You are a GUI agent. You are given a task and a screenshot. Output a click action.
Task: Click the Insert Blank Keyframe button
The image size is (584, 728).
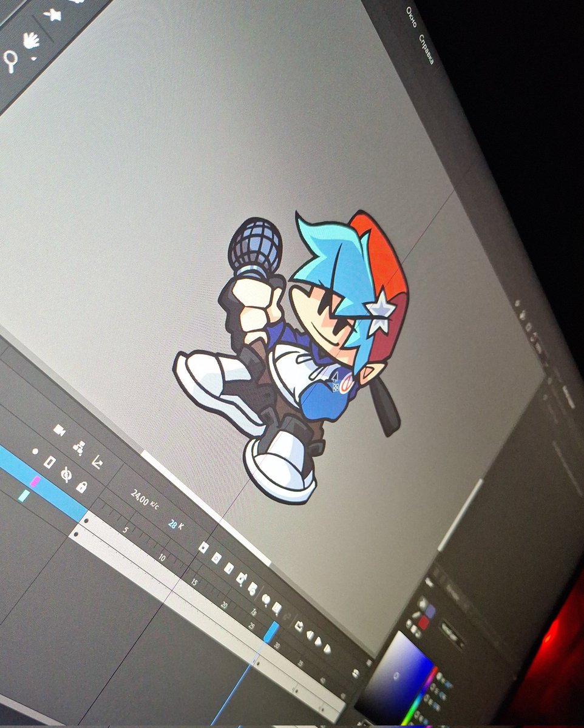click(x=216, y=559)
